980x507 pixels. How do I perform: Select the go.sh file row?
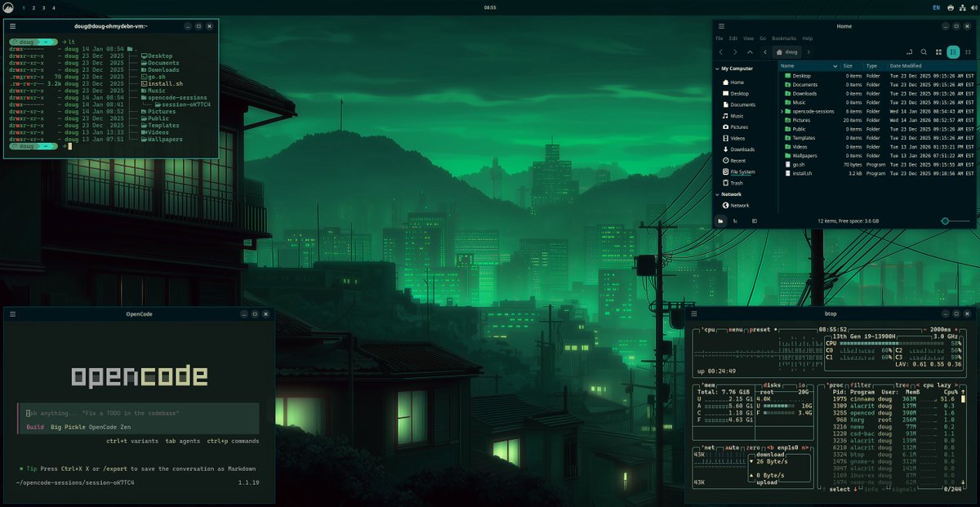coord(877,164)
